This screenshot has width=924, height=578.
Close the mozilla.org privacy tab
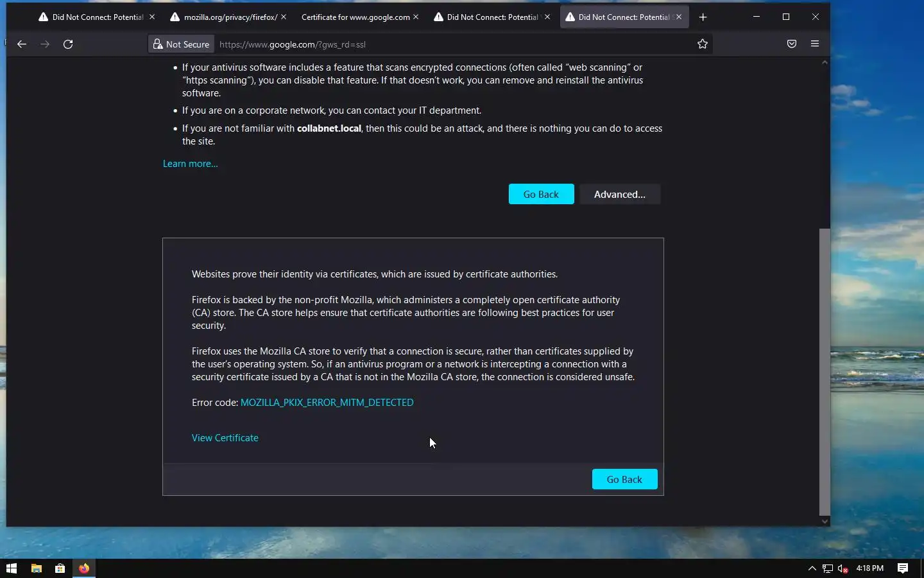(x=284, y=17)
